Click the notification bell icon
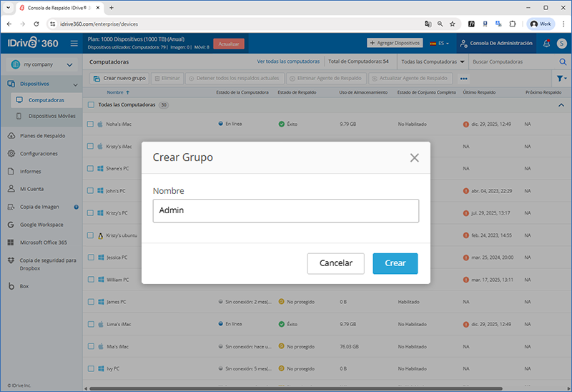 [546, 44]
